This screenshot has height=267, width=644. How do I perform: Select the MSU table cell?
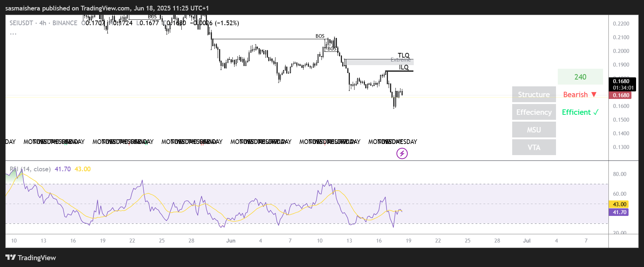point(534,130)
